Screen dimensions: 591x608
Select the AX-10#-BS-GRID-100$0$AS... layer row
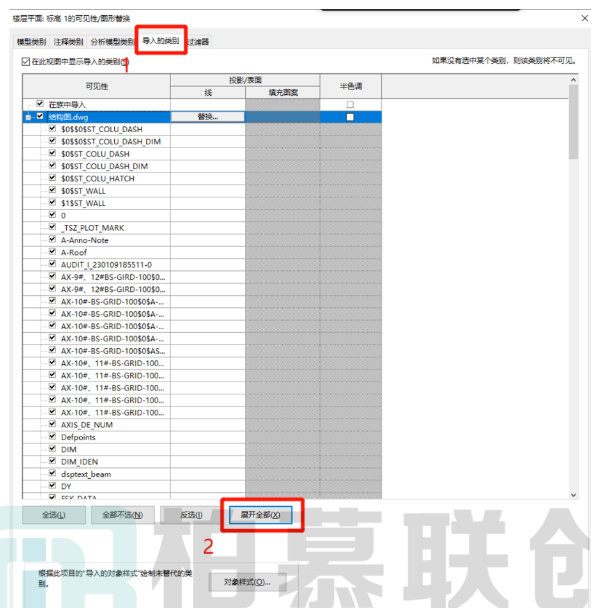coord(113,351)
